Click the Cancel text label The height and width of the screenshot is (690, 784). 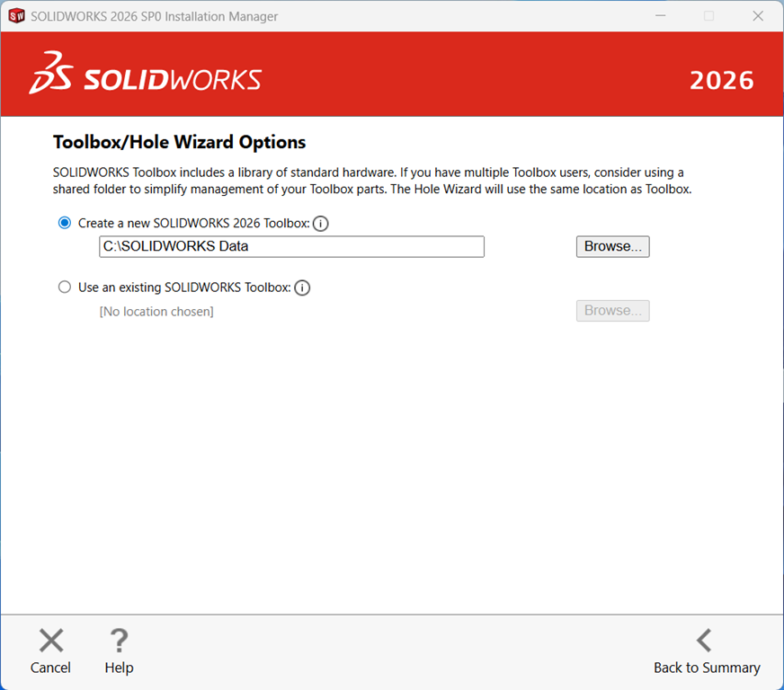50,668
